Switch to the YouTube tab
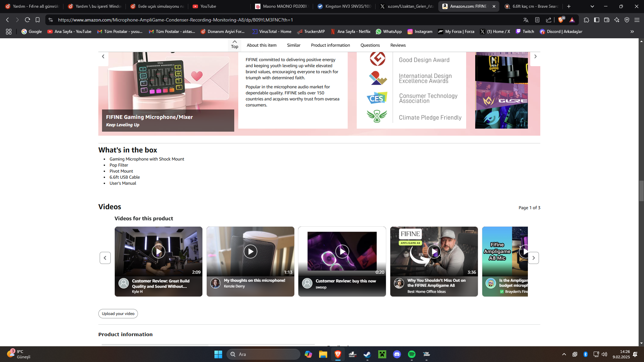The image size is (644, 362). click(218, 6)
